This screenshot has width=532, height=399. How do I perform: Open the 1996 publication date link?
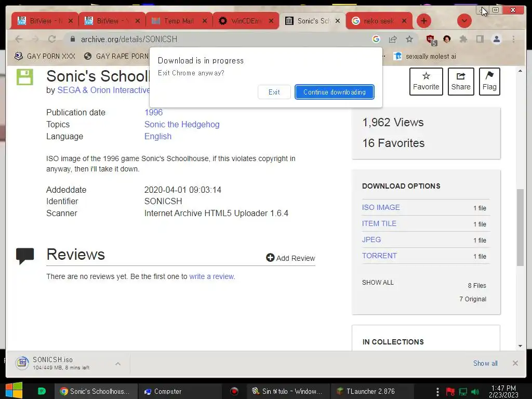153,112
